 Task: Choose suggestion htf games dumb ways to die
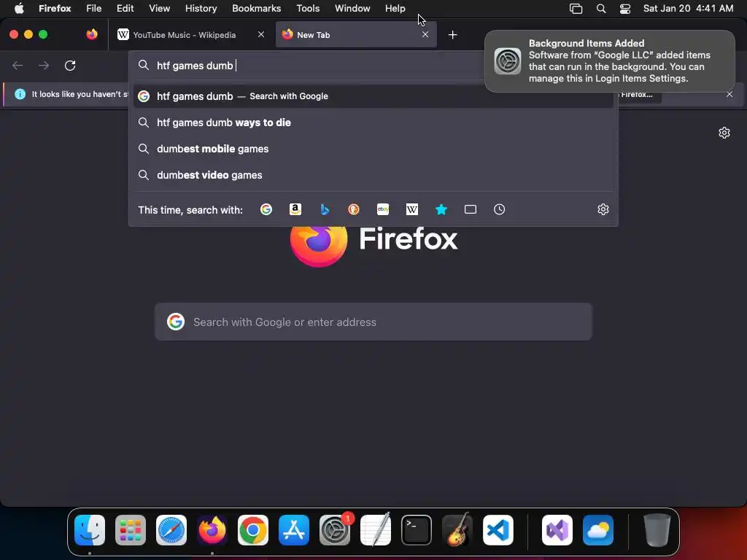point(373,122)
